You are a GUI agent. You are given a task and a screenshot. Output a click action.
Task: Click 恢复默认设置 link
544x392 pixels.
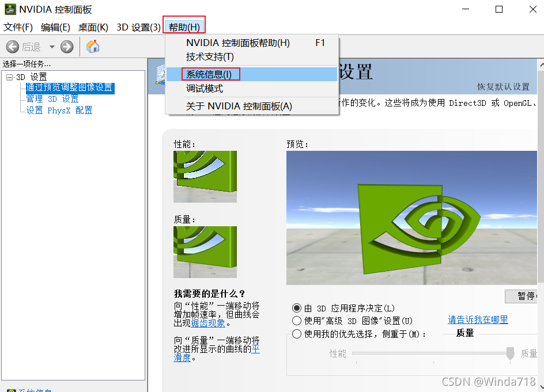tap(503, 87)
